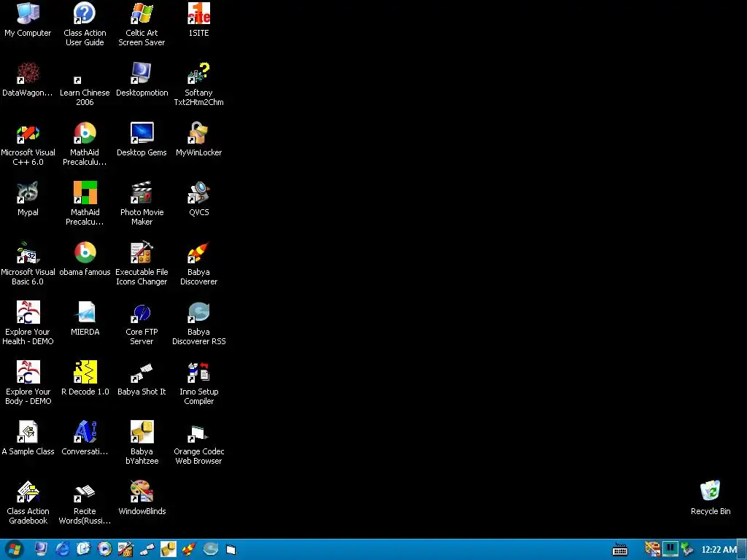Select the Babya Shot It desktop icon
Screen dimensions: 747x560
tap(142, 378)
